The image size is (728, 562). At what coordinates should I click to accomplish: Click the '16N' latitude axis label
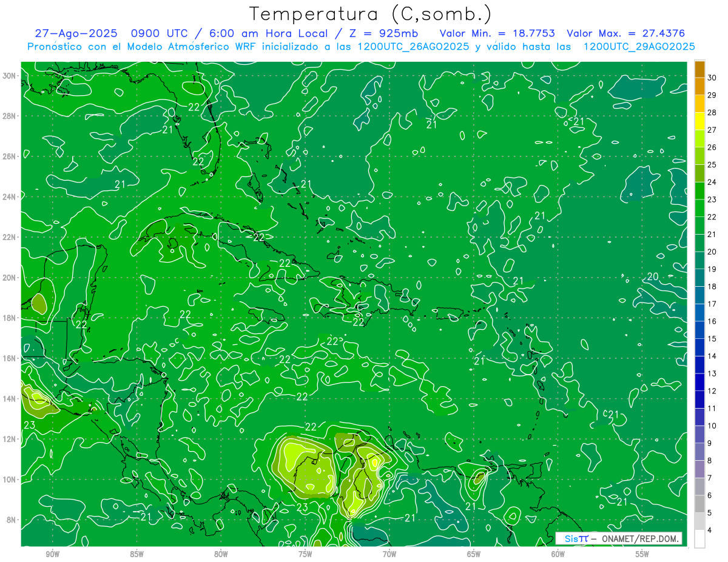[x=10, y=358]
